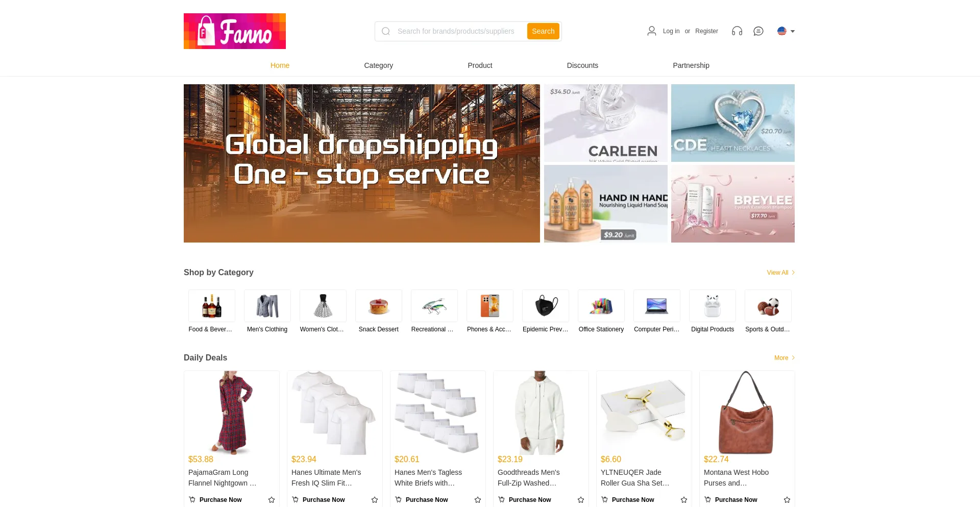Viewport: 980px width, 507px height.
Task: Open the chat messages icon
Action: click(x=758, y=31)
